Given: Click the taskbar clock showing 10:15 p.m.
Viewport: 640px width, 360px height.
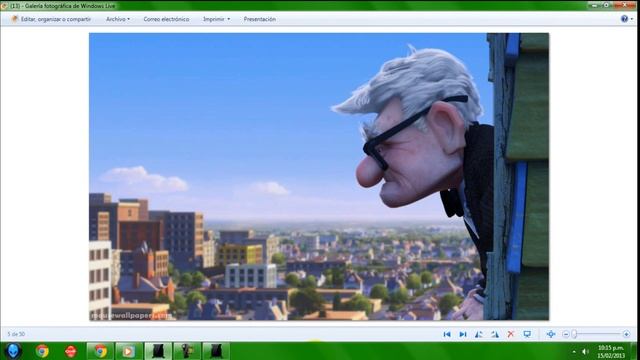Looking at the screenshot, I should point(611,351).
